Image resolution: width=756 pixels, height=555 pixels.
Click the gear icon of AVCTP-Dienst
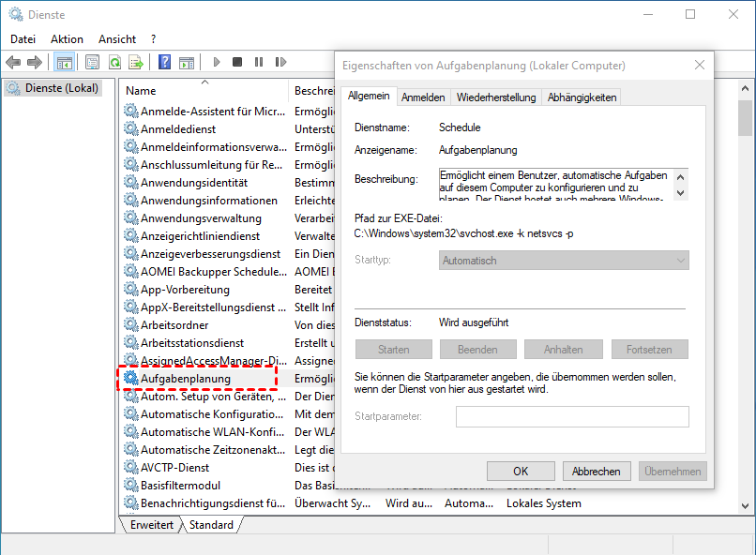click(x=131, y=467)
